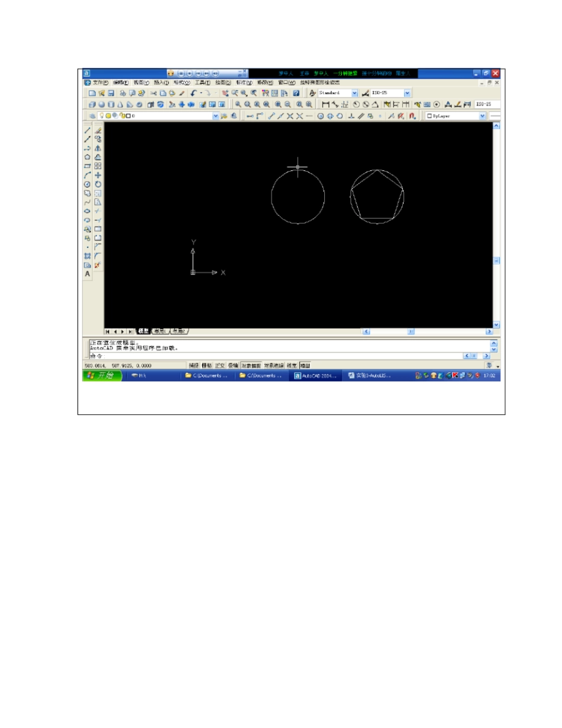Switch to AutoCAD 2004 taskbar button

(318, 375)
